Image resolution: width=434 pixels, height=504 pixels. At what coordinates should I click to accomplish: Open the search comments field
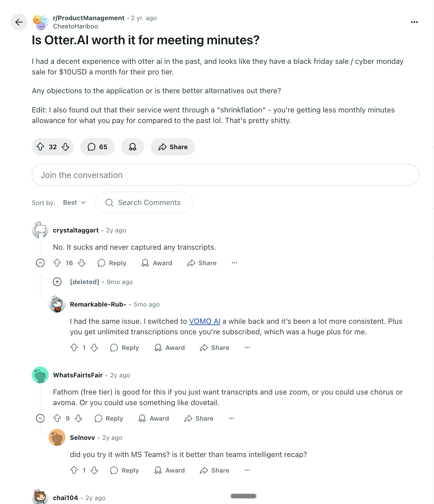pyautogui.click(x=144, y=202)
